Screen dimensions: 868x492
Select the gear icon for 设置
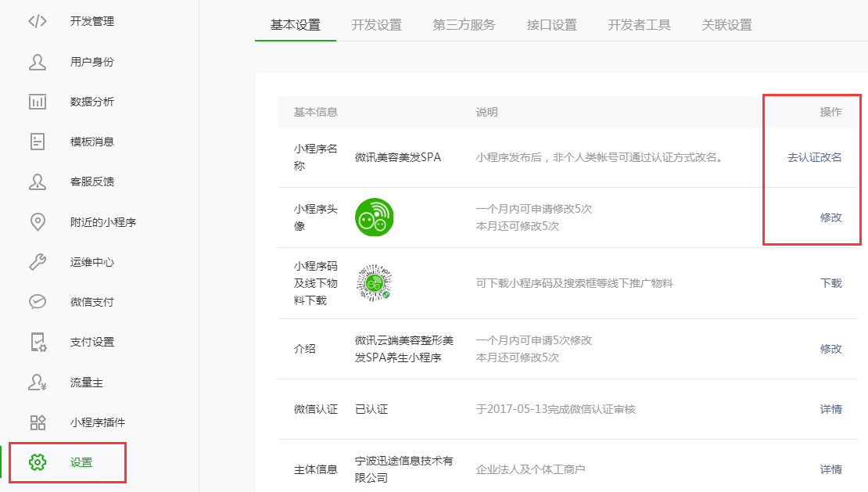click(38, 462)
